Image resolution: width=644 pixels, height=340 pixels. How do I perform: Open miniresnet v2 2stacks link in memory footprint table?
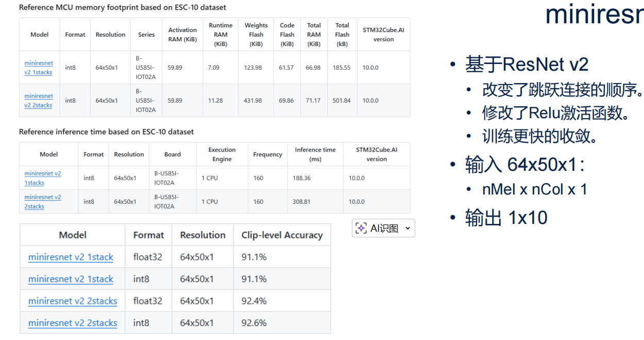tap(39, 101)
